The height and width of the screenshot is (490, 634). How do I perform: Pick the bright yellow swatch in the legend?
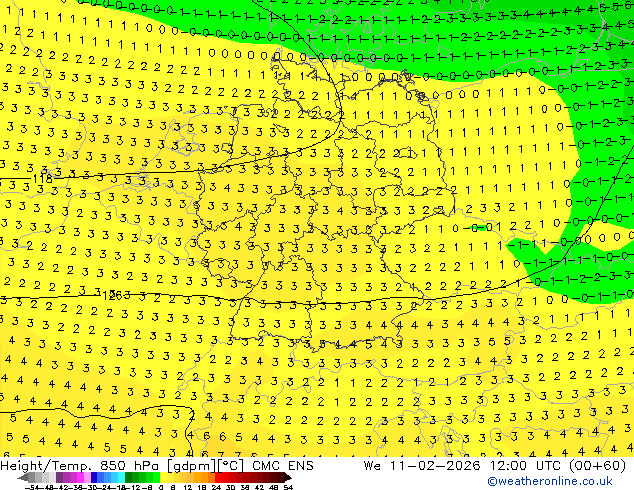pos(163,477)
